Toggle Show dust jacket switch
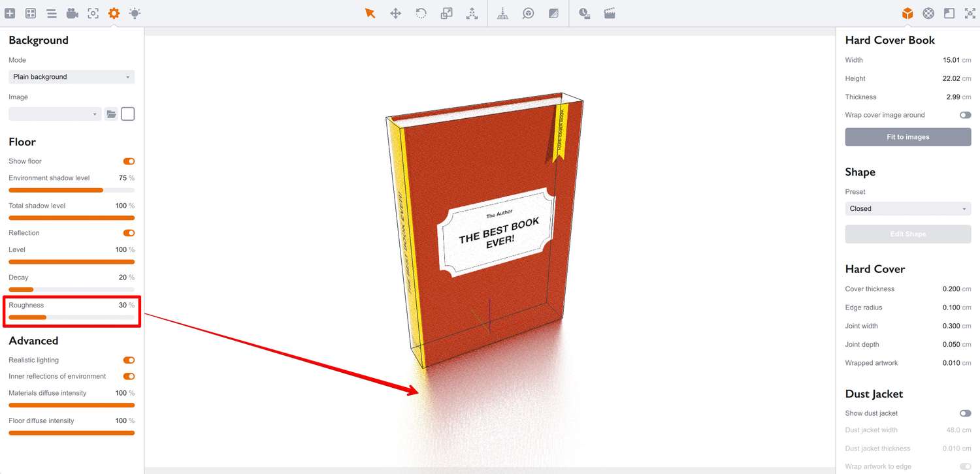 (x=965, y=413)
